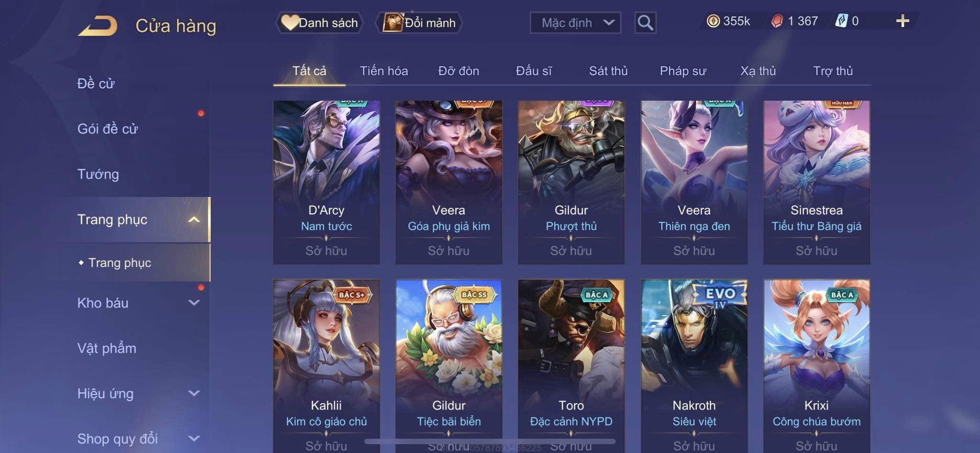
Task: Tap the plus icon to add currency
Action: coord(902,21)
